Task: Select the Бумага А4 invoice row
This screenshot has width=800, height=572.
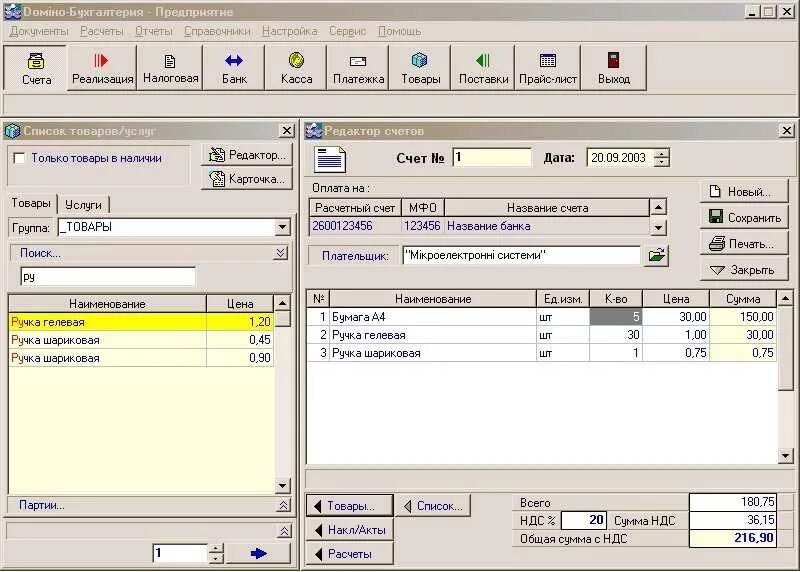Action: click(541, 317)
